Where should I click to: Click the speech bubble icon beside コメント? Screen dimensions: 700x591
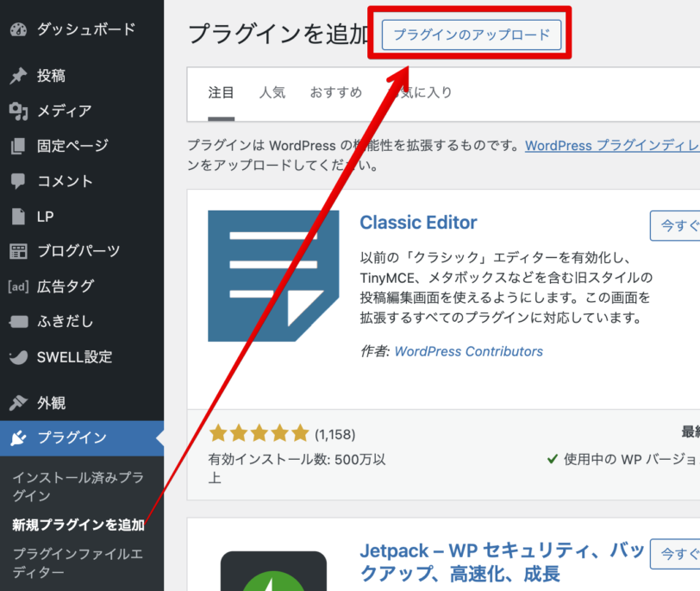point(18,181)
